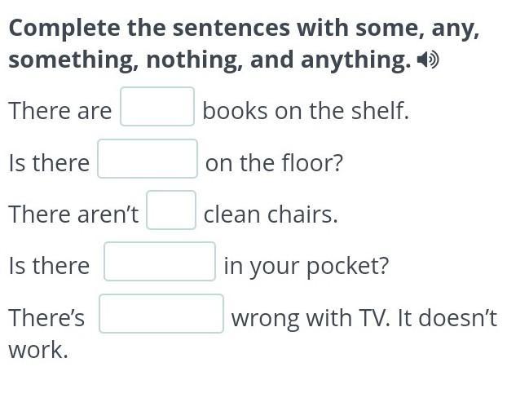Play the audio with the speaker icon
Screen dimensions: 507x420
(x=427, y=60)
